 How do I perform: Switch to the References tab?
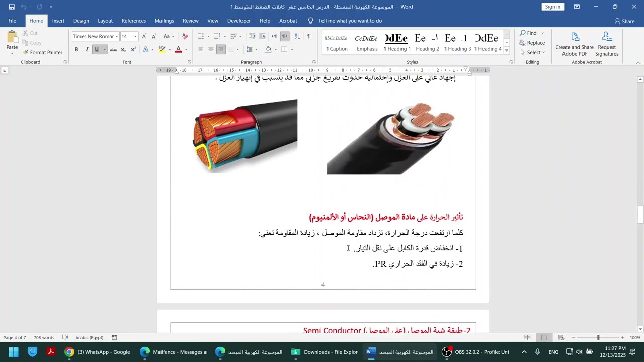[134, 21]
